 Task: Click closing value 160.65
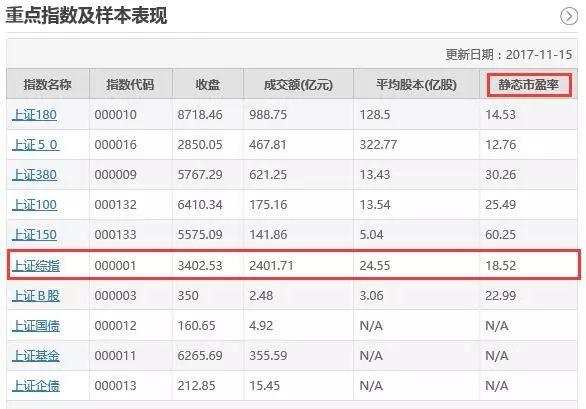click(197, 326)
